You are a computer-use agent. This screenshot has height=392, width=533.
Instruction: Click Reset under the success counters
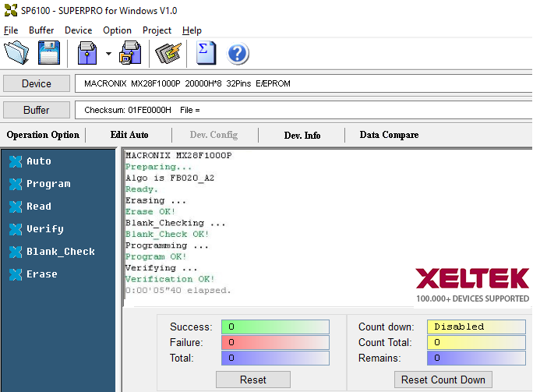[253, 380]
